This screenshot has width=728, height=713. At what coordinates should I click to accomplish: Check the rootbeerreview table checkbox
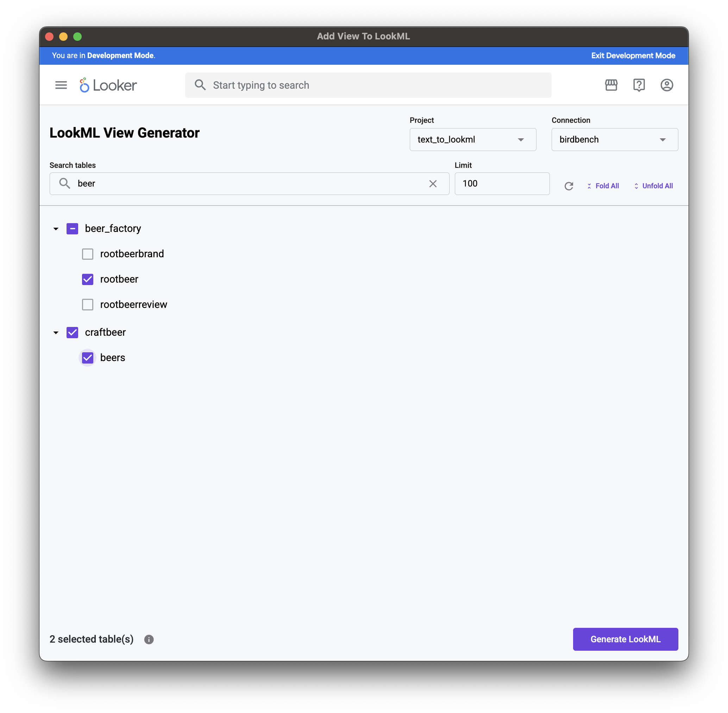tap(88, 304)
